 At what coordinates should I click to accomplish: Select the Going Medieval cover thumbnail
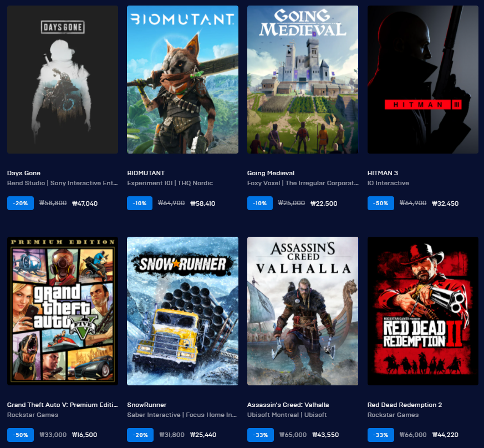point(303,79)
